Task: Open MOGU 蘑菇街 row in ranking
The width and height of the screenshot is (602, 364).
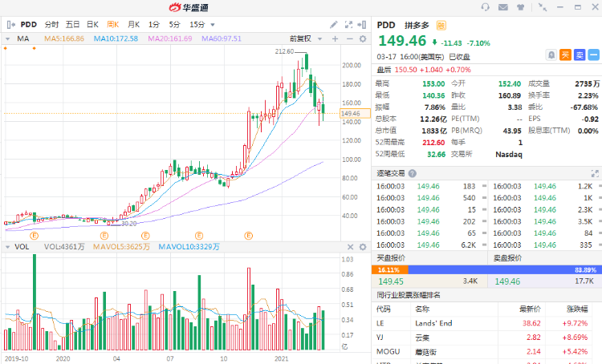Action: [487, 352]
